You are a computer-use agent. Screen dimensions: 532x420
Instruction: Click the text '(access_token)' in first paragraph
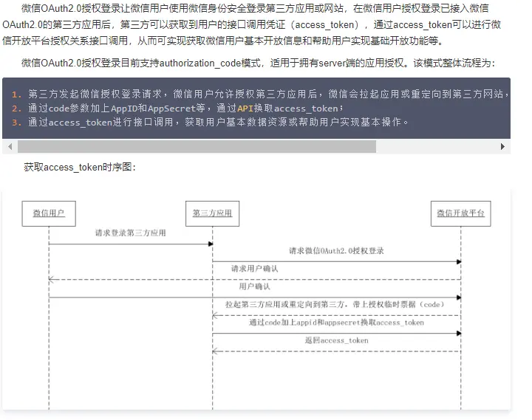326,25
